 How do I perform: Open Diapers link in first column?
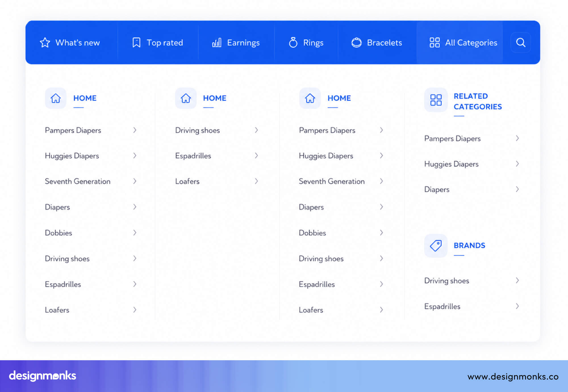tap(57, 207)
